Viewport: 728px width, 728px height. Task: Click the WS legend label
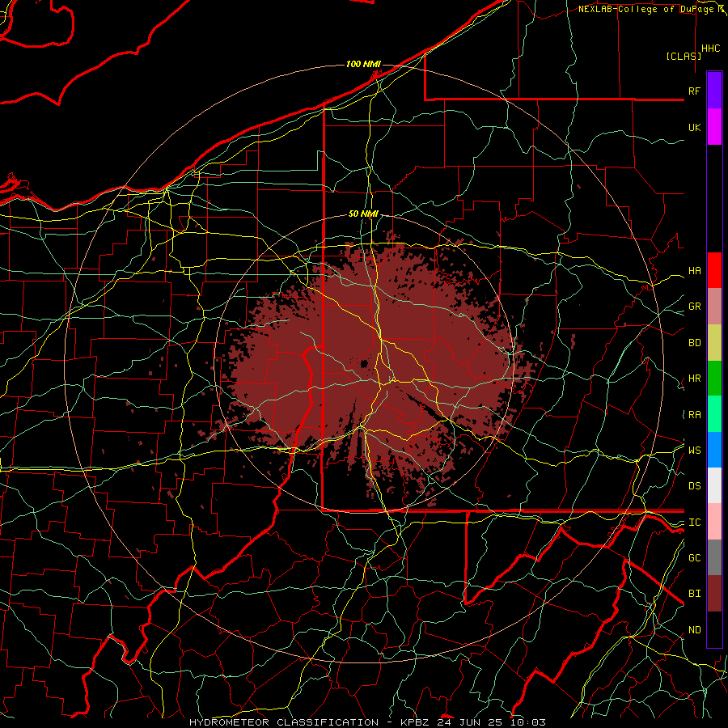coord(694,451)
